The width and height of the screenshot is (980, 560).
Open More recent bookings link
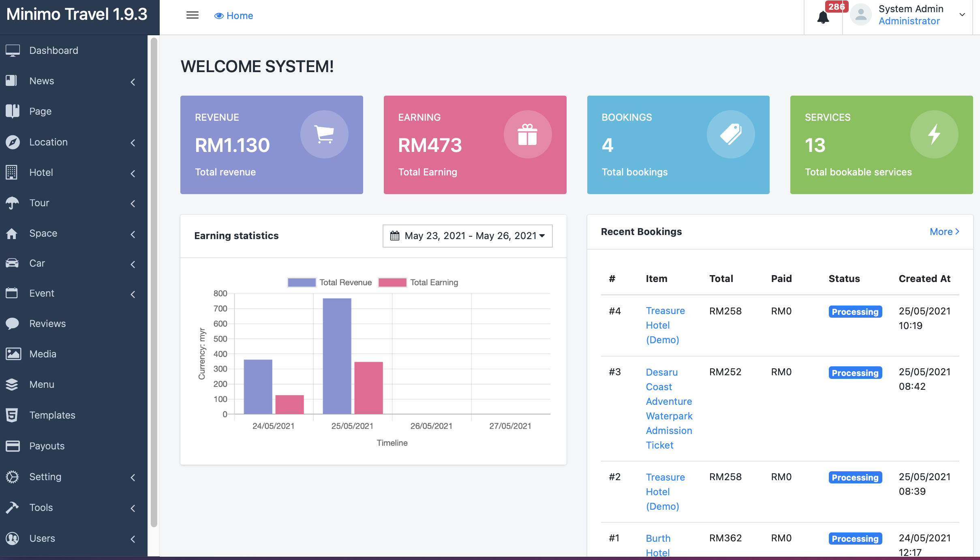tap(944, 231)
